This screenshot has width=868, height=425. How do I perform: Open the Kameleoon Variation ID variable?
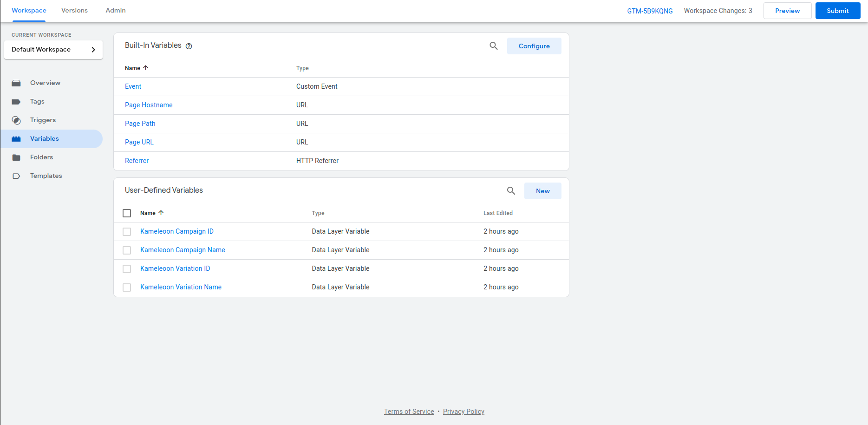tap(175, 268)
